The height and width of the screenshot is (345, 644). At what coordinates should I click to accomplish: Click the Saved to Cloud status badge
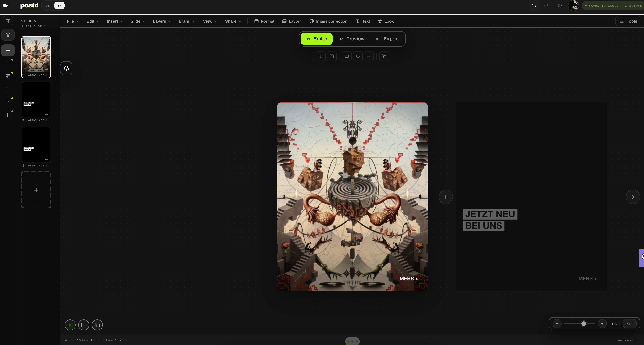(613, 5)
